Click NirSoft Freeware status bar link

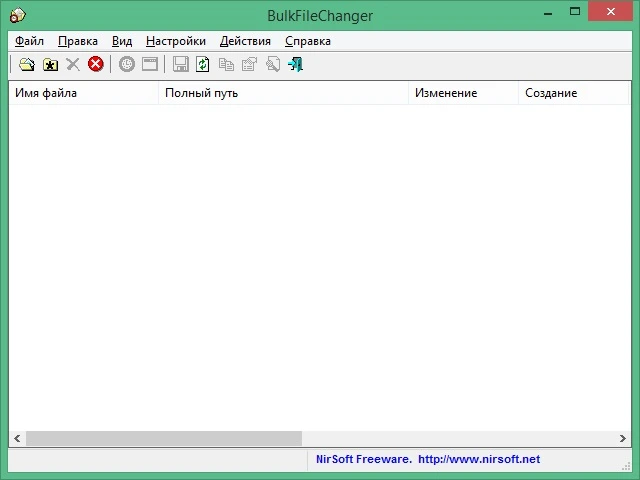coord(428,459)
